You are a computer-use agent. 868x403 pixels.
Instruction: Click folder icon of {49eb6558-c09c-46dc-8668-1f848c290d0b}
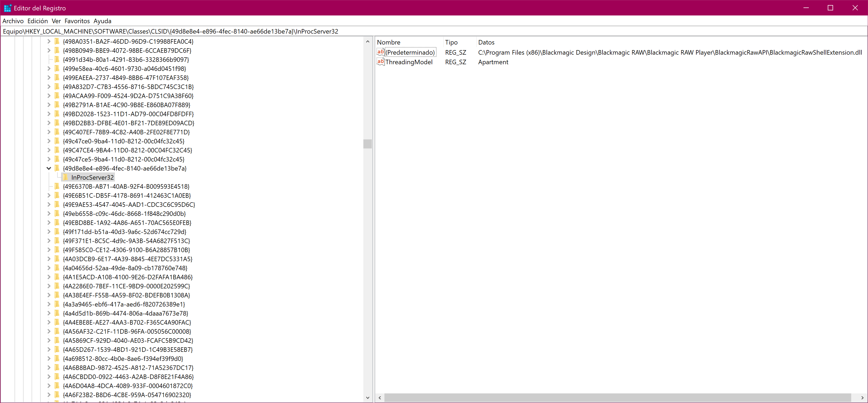57,214
